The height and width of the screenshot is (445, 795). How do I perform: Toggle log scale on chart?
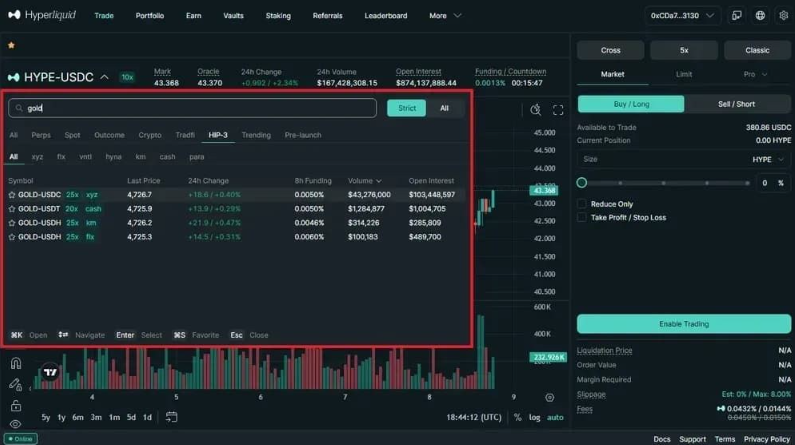click(x=534, y=417)
